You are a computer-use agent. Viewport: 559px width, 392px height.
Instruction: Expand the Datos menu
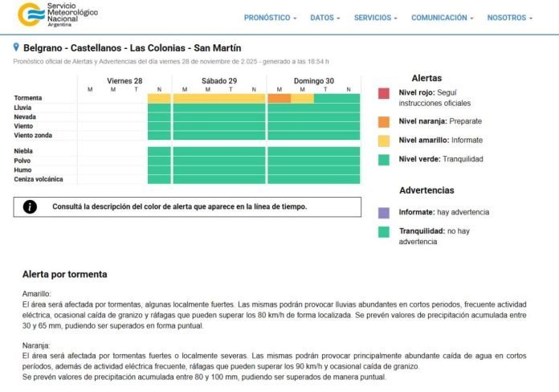324,18
